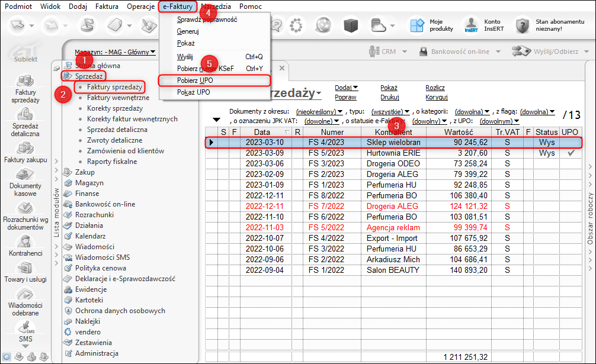596x364 pixels.
Task: Open the Kontrahenci shortcut
Action: tap(25, 246)
